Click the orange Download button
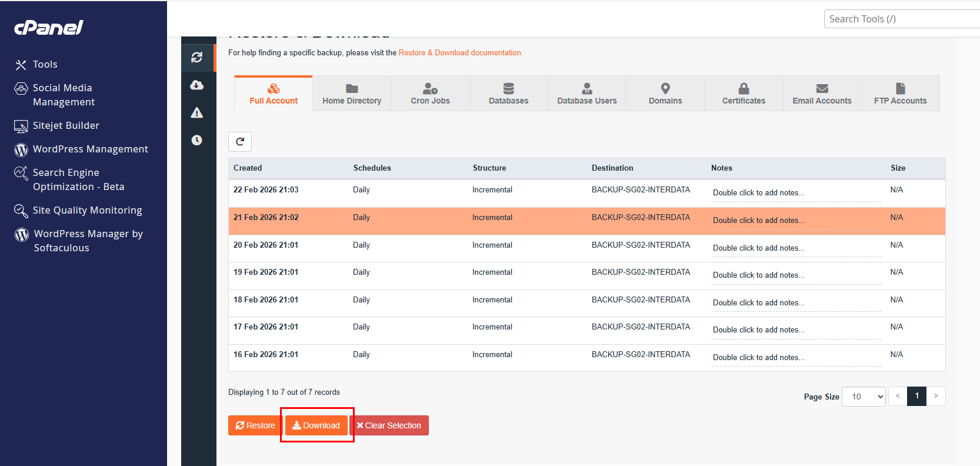The height and width of the screenshot is (466, 980). 316,425
